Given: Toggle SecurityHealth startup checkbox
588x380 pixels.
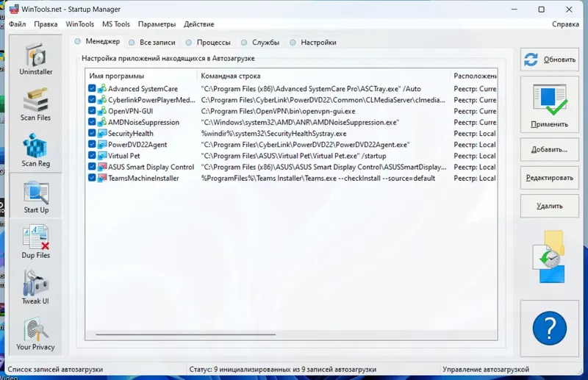Looking at the screenshot, I should pyautogui.click(x=92, y=133).
